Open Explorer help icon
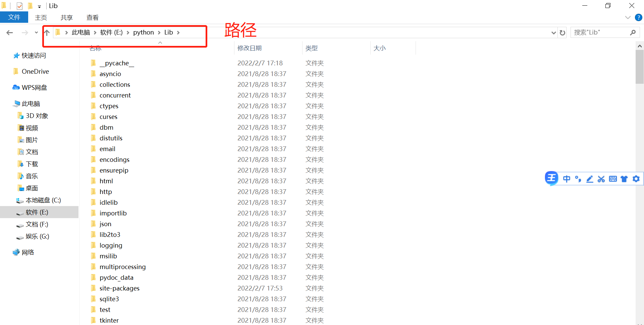This screenshot has width=644, height=325. click(639, 17)
